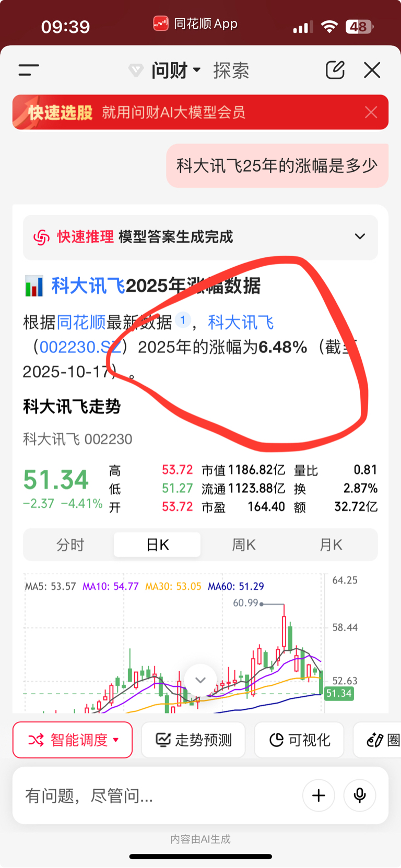Tap the microphone voice input icon

click(x=360, y=795)
